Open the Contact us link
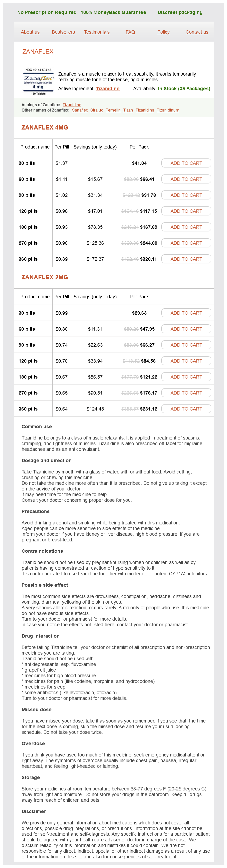Image resolution: width=227 pixels, height=868 pixels. (x=197, y=32)
